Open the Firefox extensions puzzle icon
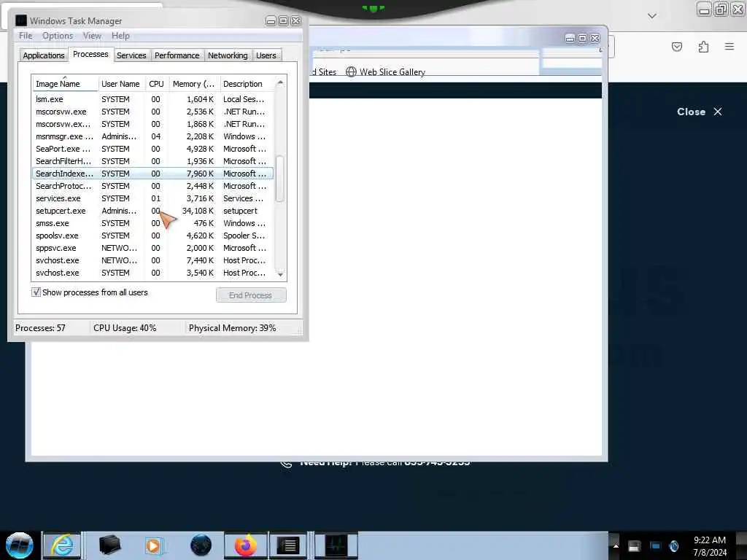 click(703, 47)
